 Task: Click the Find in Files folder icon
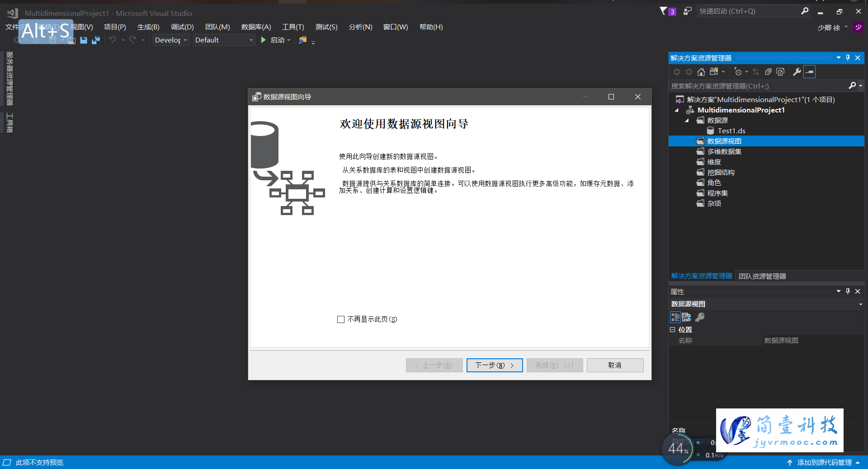[x=303, y=40]
